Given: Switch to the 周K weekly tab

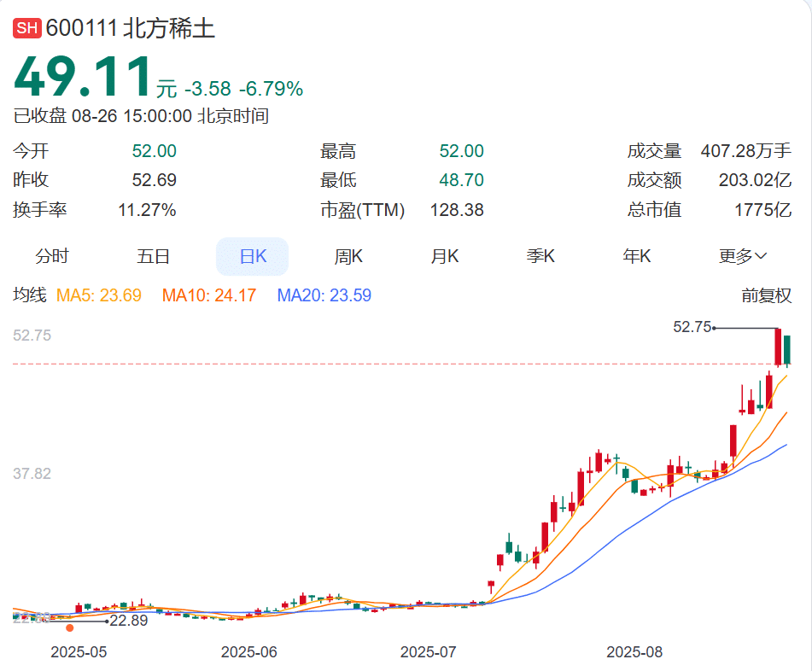Looking at the screenshot, I should coord(348,256).
